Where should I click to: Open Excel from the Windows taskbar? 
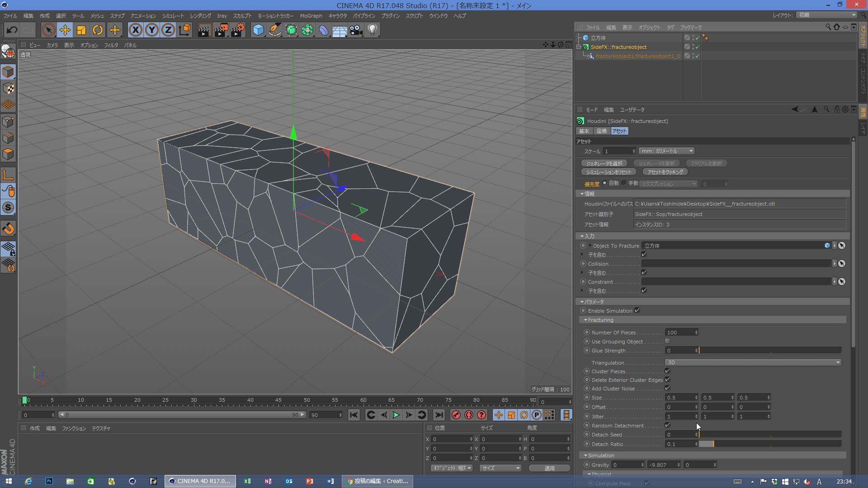click(247, 481)
